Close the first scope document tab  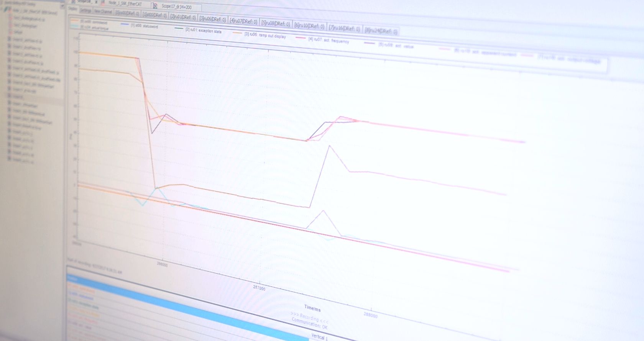(97, 2)
